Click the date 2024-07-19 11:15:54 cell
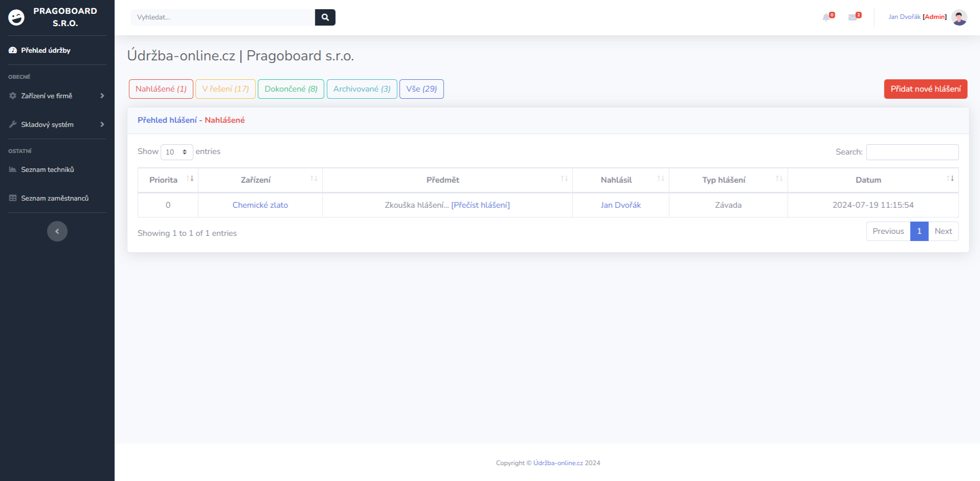Screen dimensions: 980x481 873,205
